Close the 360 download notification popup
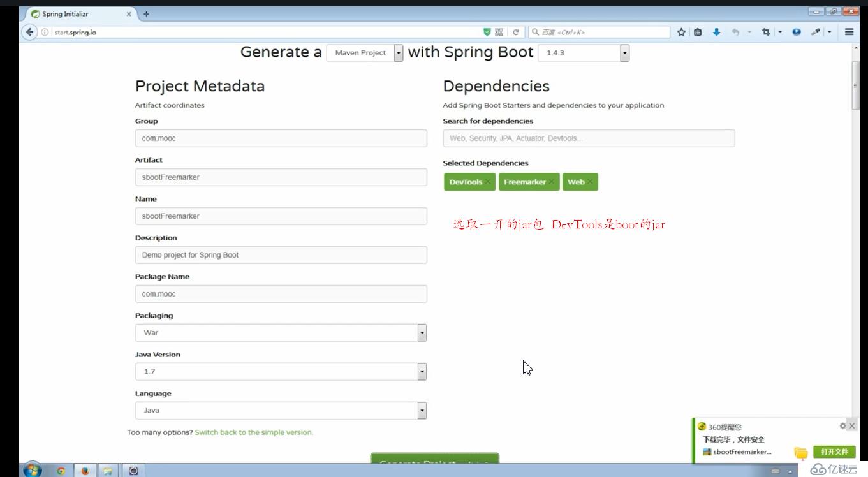868x477 pixels. pos(851,425)
